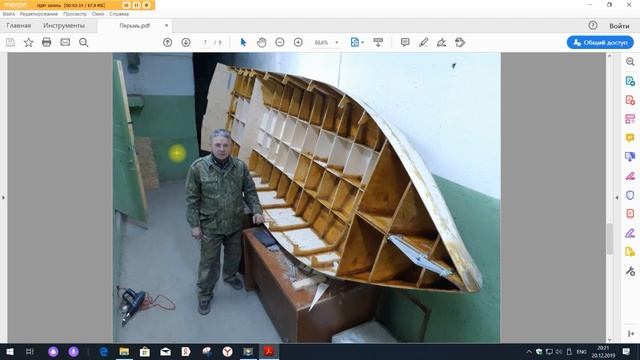Close the Пермь.pdf tab
This screenshot has width=640, height=360.
(x=166, y=25)
